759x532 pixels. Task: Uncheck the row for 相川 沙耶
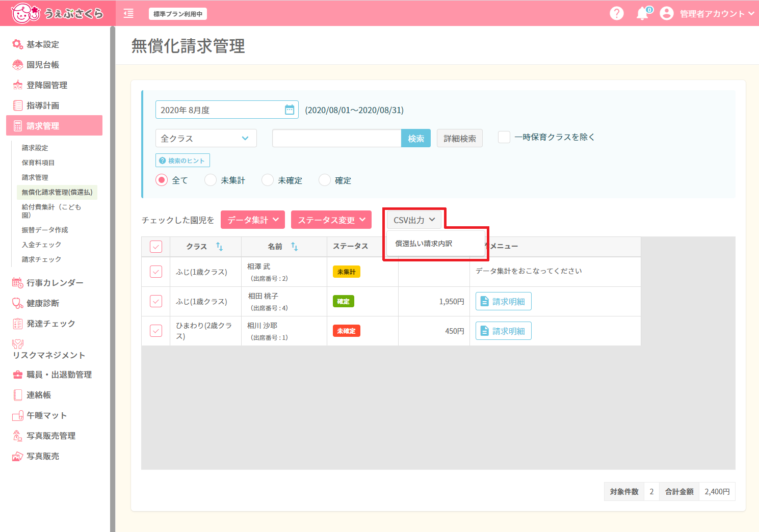pyautogui.click(x=156, y=331)
